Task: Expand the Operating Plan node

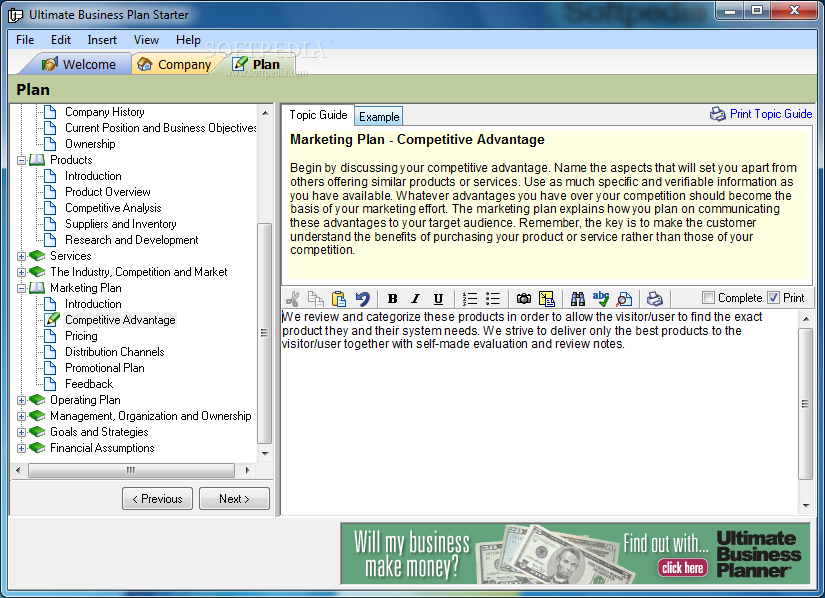Action: coord(22,400)
